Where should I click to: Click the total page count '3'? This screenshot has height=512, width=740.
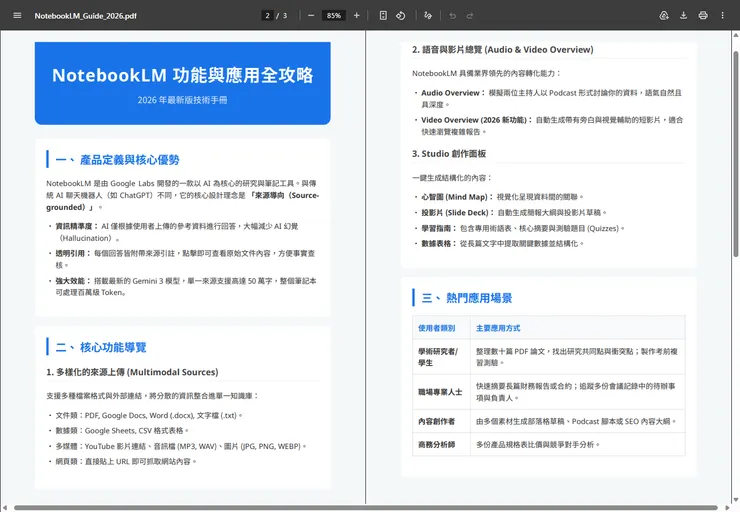click(285, 16)
